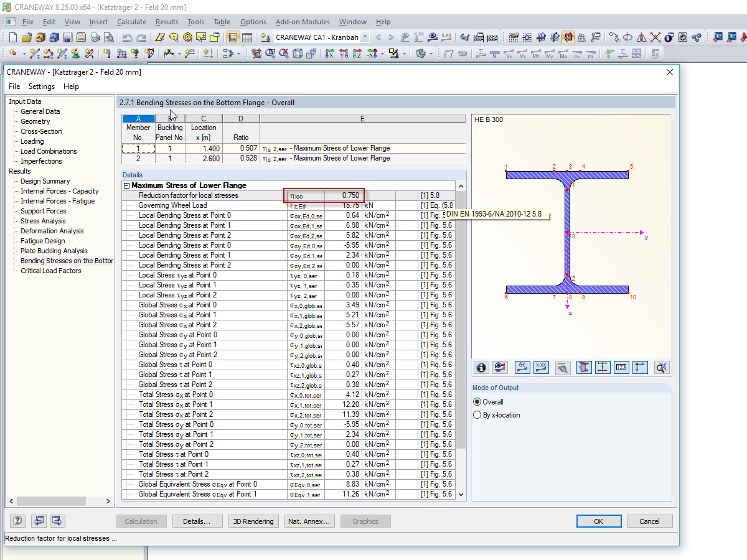Collapse Maximum Stress of Lower Flange section
The height and width of the screenshot is (560, 747).
click(x=127, y=185)
